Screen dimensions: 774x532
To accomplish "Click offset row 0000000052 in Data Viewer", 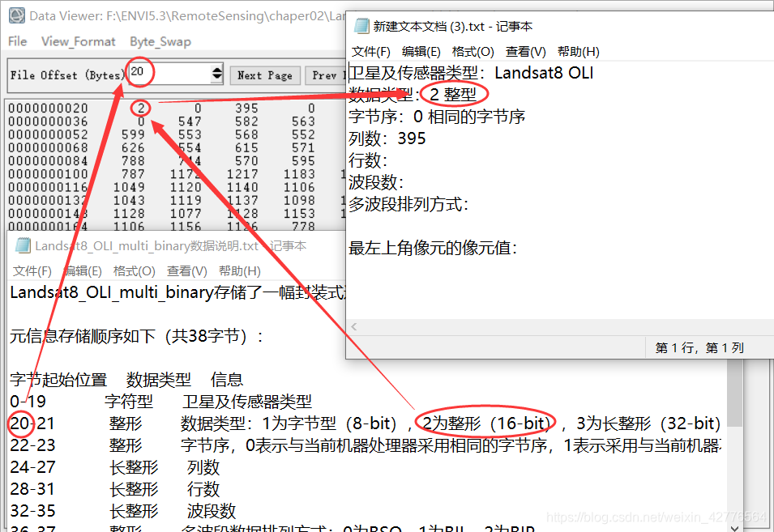I will point(48,134).
